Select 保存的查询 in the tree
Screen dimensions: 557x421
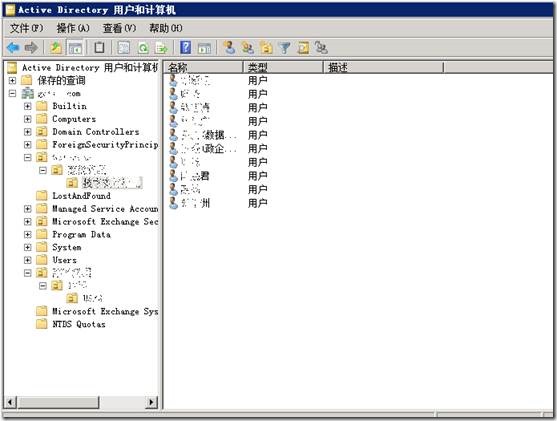[61, 81]
